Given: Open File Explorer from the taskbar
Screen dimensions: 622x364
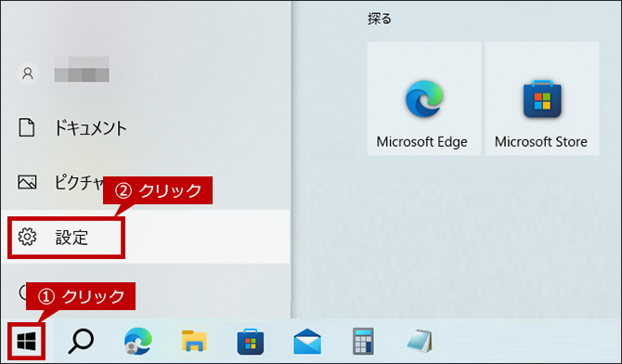Looking at the screenshot, I should (194, 341).
